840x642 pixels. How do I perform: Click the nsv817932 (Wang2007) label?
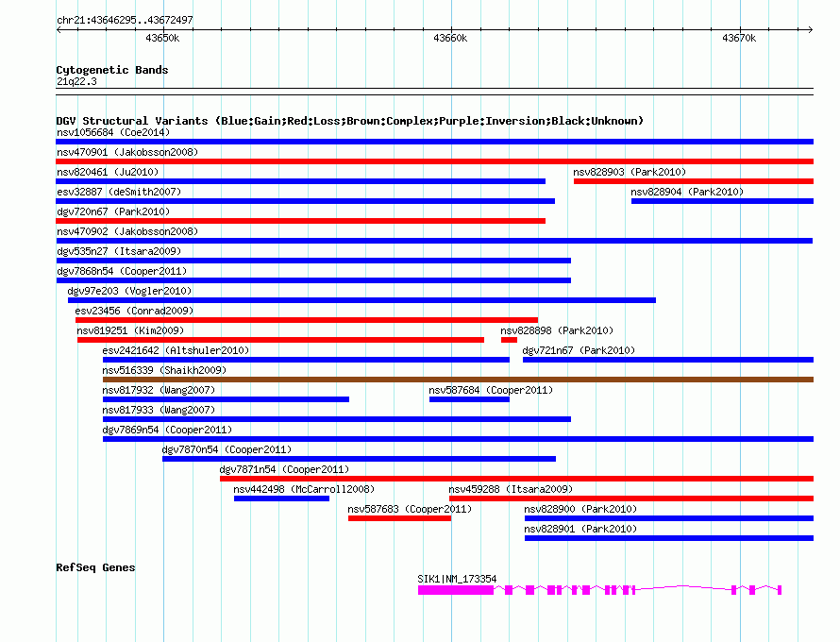pos(159,390)
